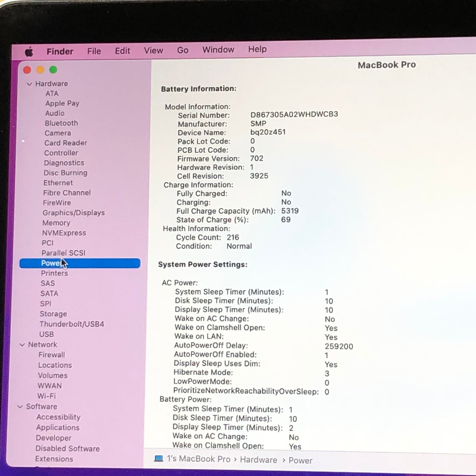
Task: Click the battery Serial Number value
Action: coord(294,114)
